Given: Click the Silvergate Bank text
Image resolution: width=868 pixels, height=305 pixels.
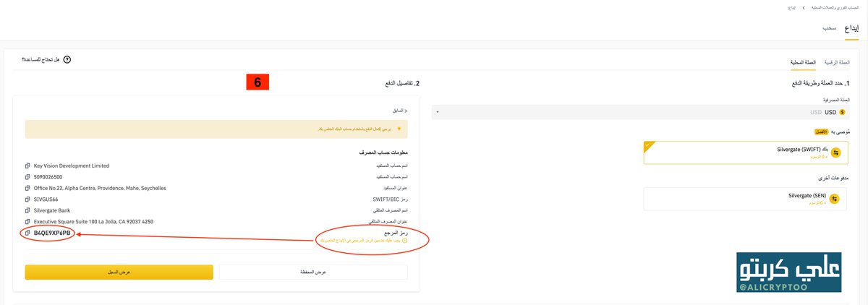Looking at the screenshot, I should tap(51, 210).
